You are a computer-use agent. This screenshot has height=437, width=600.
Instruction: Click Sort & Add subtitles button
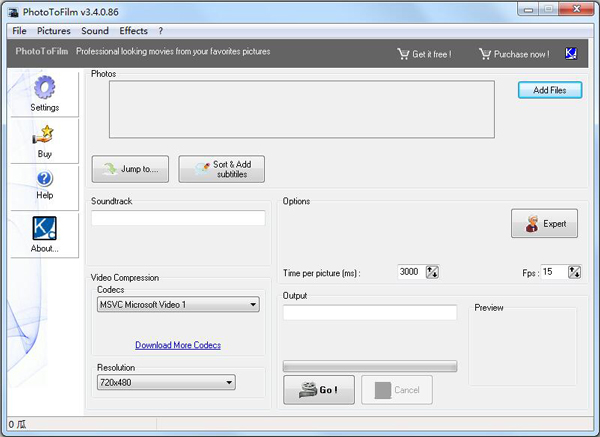click(x=222, y=169)
